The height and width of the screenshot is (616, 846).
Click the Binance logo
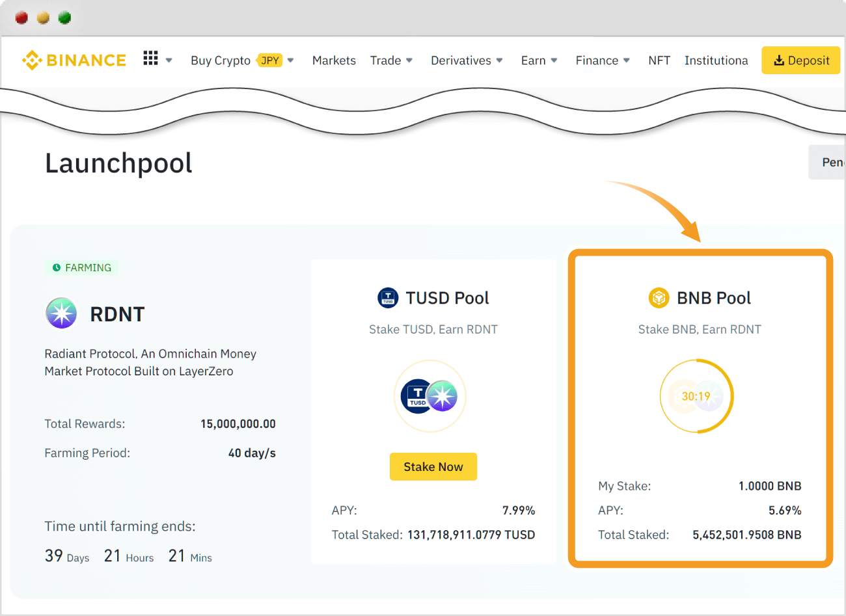coord(74,60)
